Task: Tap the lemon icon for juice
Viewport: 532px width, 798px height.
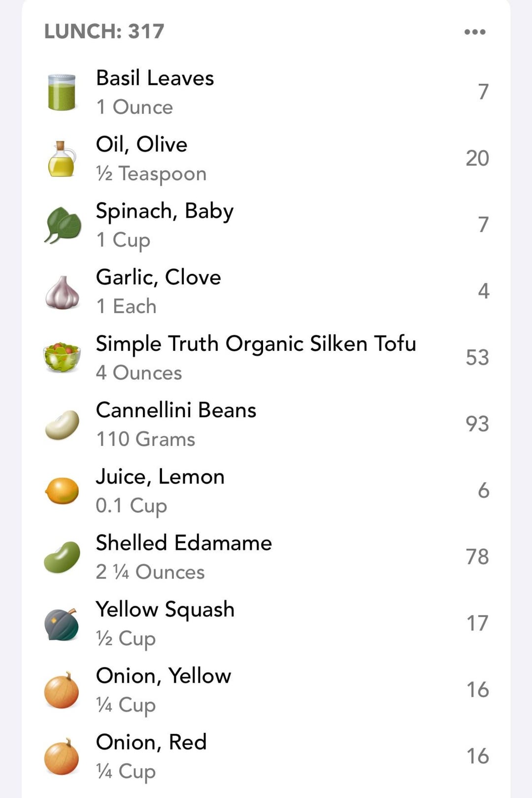Action: (62, 491)
